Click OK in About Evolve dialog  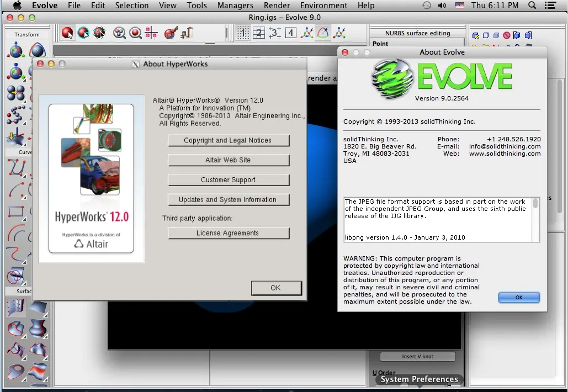(519, 298)
